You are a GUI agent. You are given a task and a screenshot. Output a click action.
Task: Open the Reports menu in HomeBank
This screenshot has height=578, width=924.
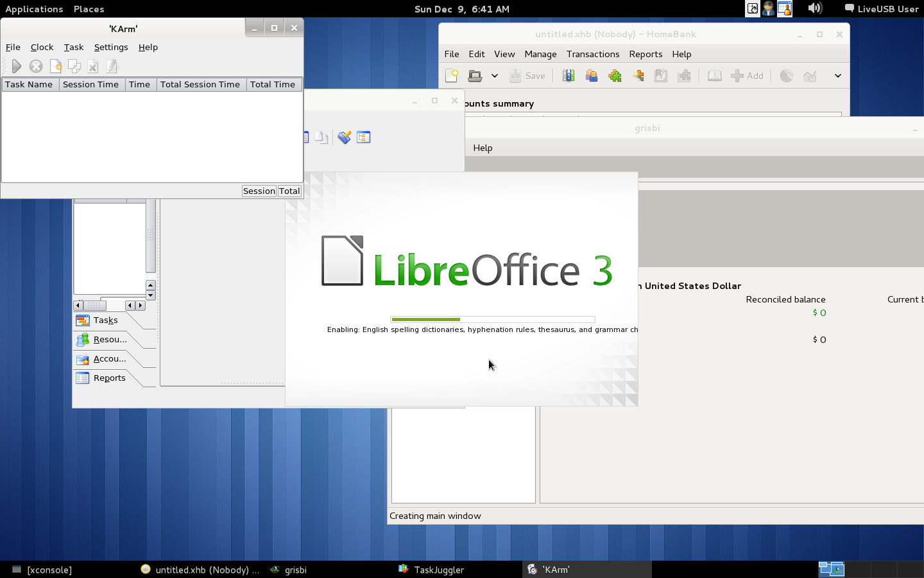[x=646, y=55]
